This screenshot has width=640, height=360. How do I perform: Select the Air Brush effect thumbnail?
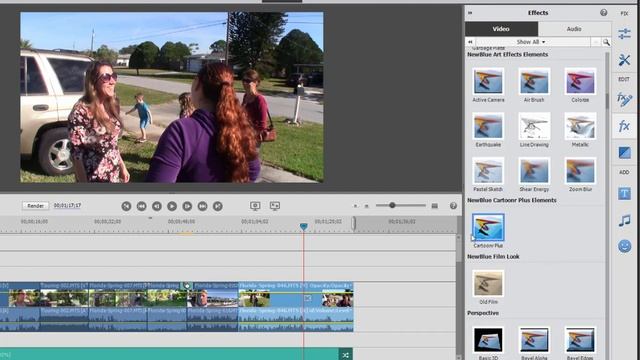pos(534,81)
